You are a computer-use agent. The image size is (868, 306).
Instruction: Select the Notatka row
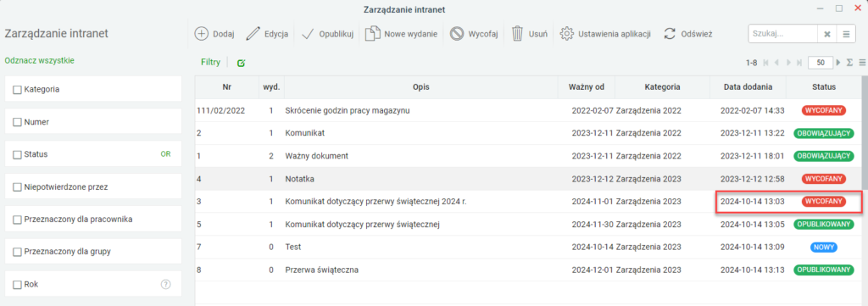[529, 179]
